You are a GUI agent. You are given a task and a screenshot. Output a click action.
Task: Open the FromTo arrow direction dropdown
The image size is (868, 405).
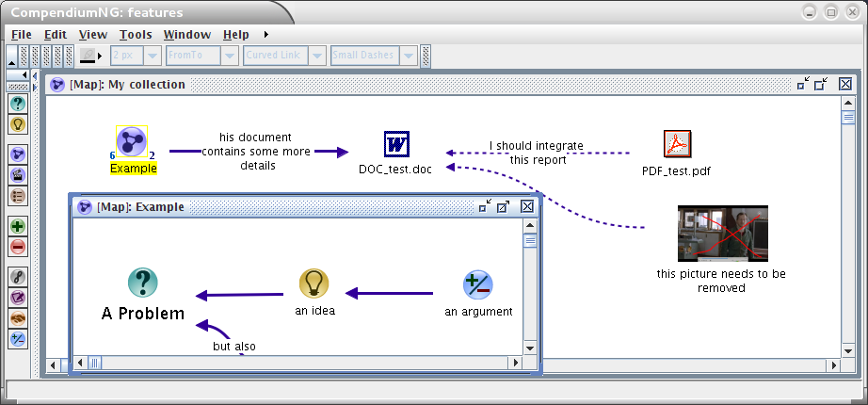[x=229, y=56]
